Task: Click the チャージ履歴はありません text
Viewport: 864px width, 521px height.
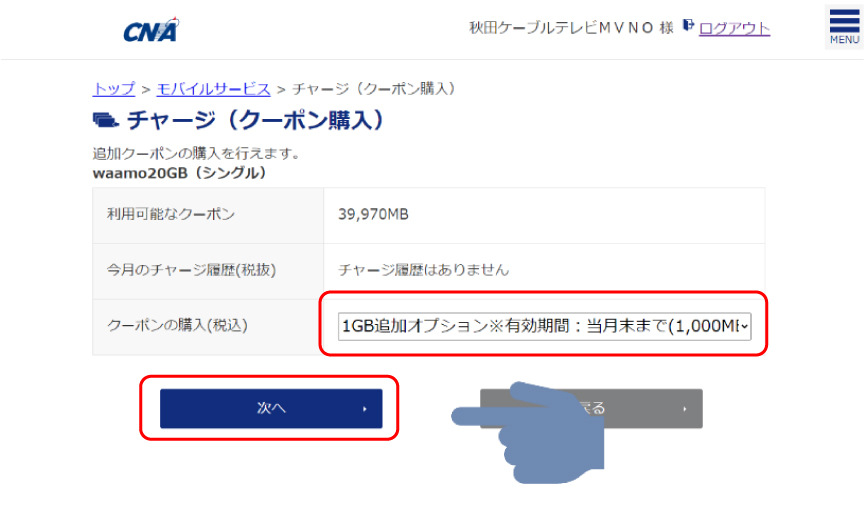Action: click(423, 270)
